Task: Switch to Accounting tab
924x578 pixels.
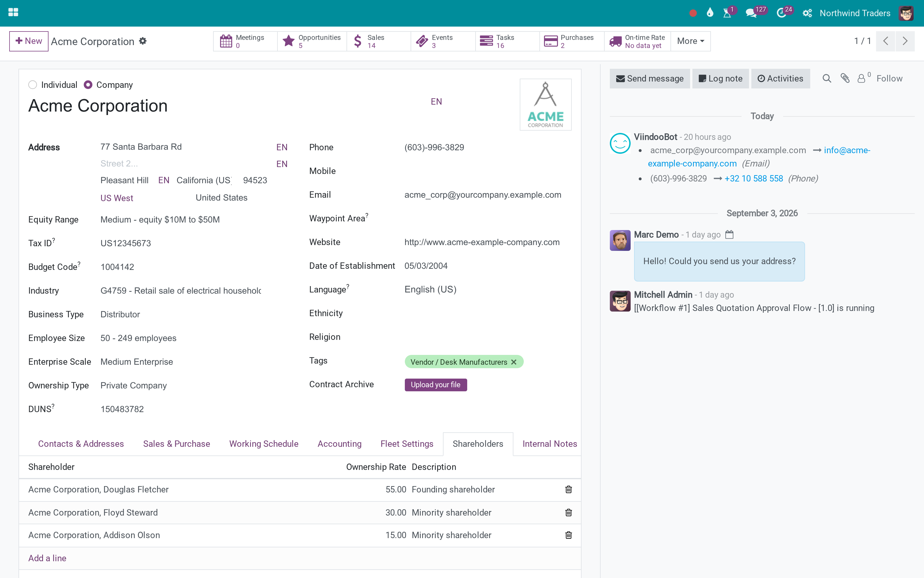Action: [340, 444]
